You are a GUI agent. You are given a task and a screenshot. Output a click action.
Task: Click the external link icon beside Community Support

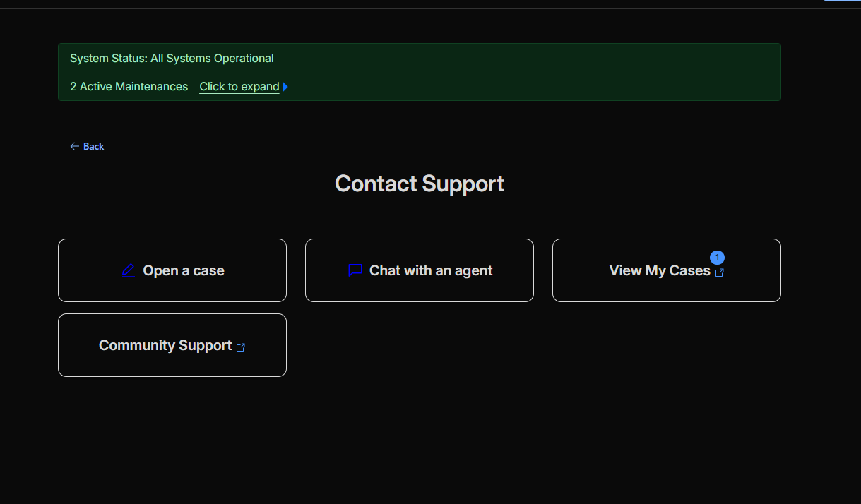tap(241, 347)
